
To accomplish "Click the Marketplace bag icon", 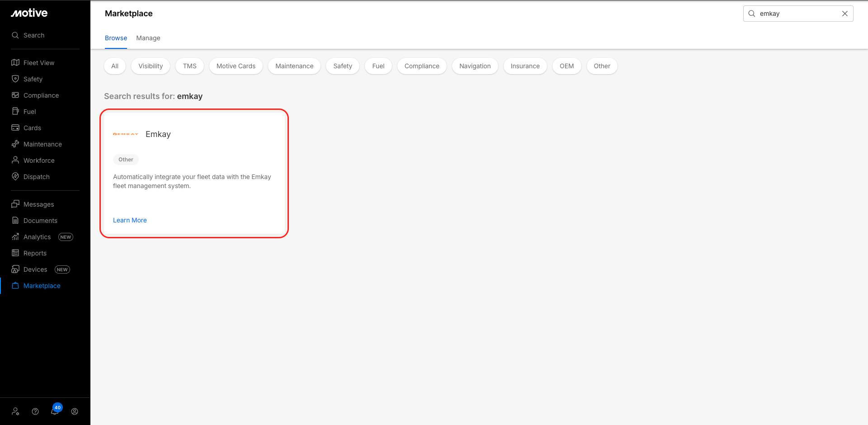I will click(15, 286).
